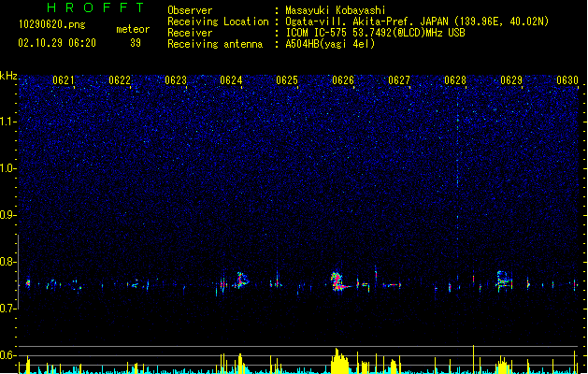
Task: Click the 0.7 kHz axis label
Action: tap(8, 309)
